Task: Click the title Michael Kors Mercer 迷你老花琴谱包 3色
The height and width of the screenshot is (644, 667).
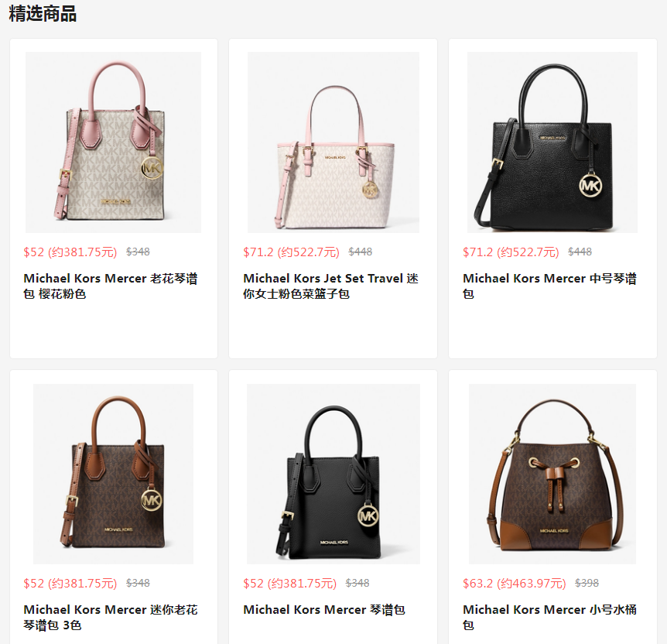Action: click(x=111, y=617)
